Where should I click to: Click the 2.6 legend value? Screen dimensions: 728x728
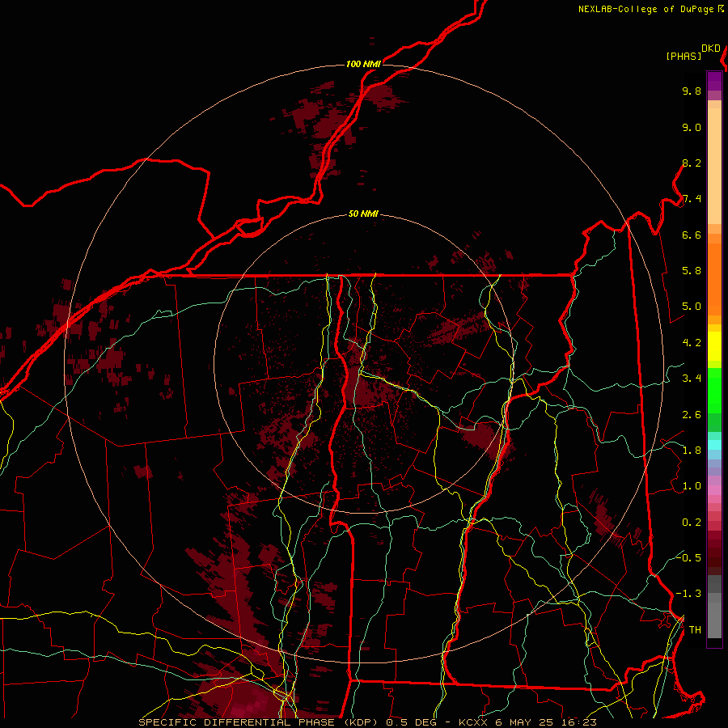tap(692, 415)
